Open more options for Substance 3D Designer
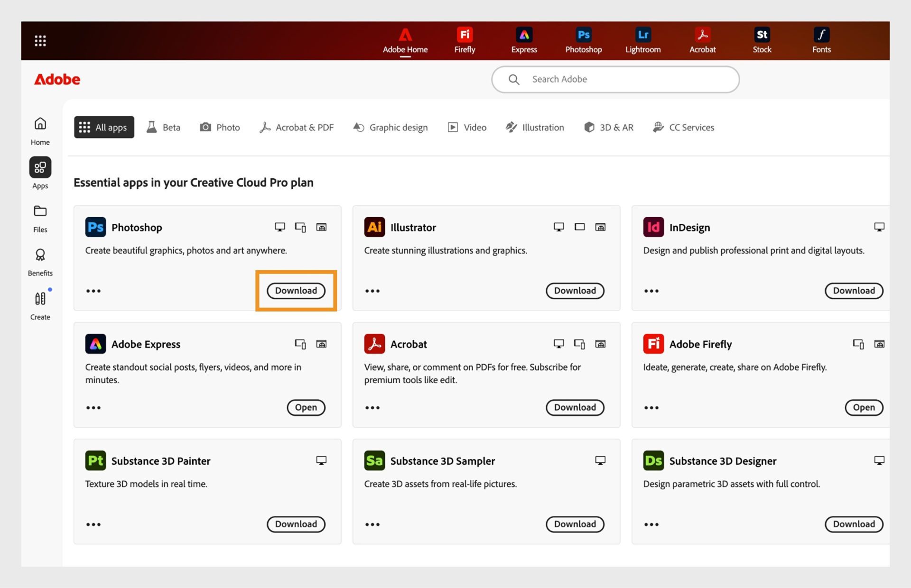The width and height of the screenshot is (911, 588). [x=651, y=524]
